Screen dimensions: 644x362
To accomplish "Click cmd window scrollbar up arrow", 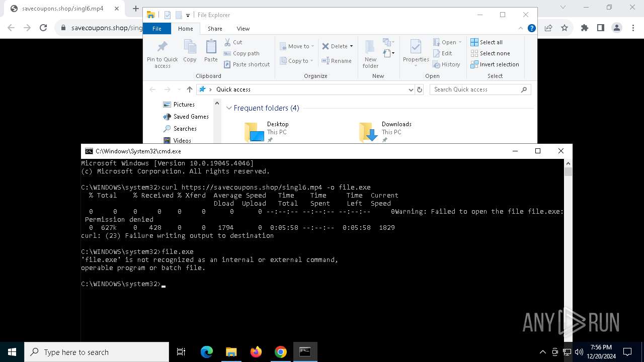I will [x=568, y=163].
